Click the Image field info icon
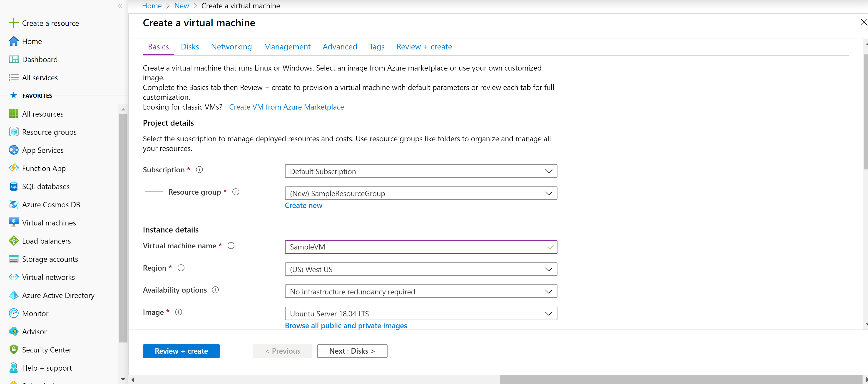The width and height of the screenshot is (868, 384). pos(179,312)
